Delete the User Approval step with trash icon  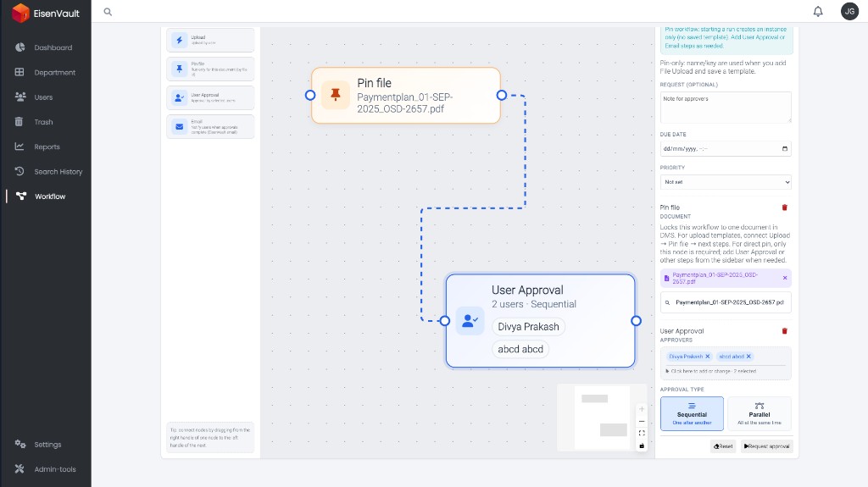coord(784,331)
